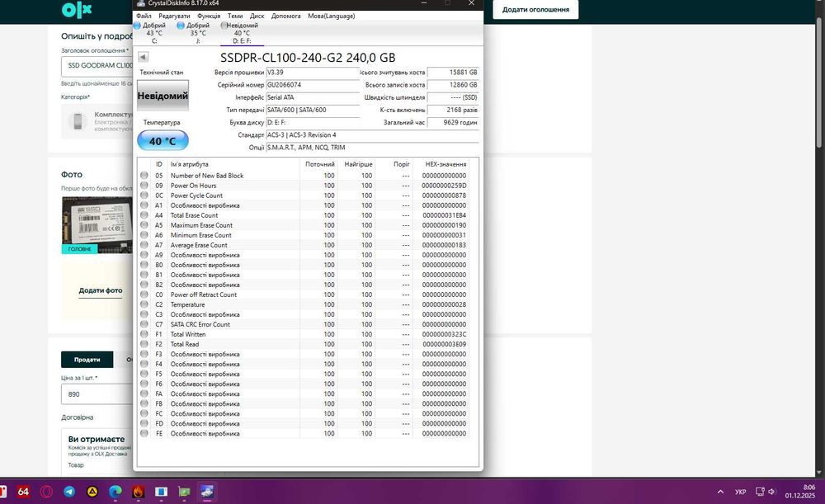Open the Функція menu
The width and height of the screenshot is (825, 504).
pos(209,16)
